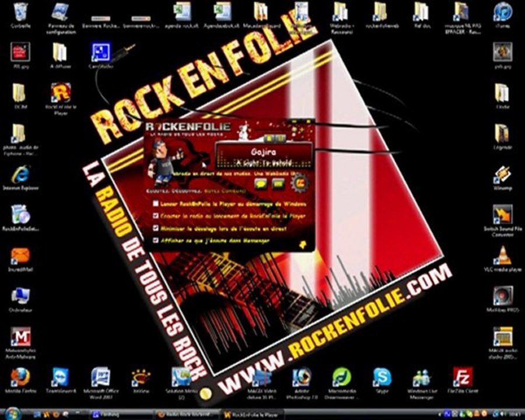This screenshot has width=525, height=420.
Task: Launch Mozilla Firefox desktop shortcut
Action: click(20, 381)
